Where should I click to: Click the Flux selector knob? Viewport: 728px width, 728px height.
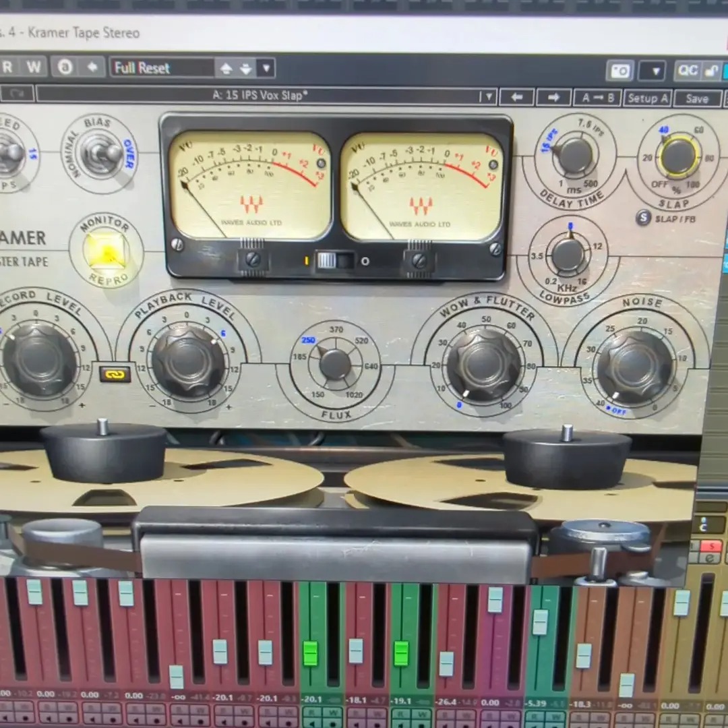pyautogui.click(x=335, y=364)
